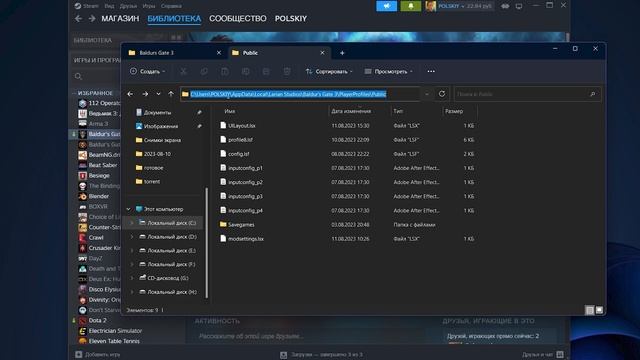Select the UILayout.lsx file
This screenshot has width=640, height=360.
coord(242,126)
